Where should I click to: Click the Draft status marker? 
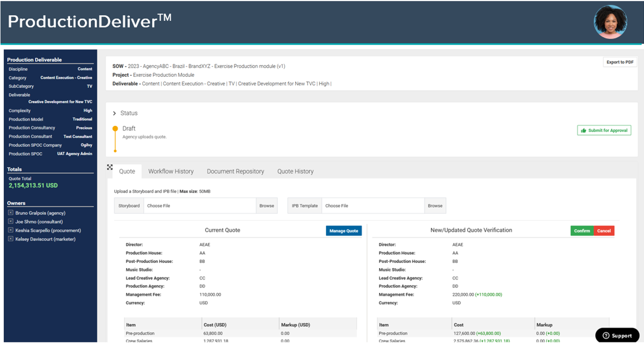116,128
